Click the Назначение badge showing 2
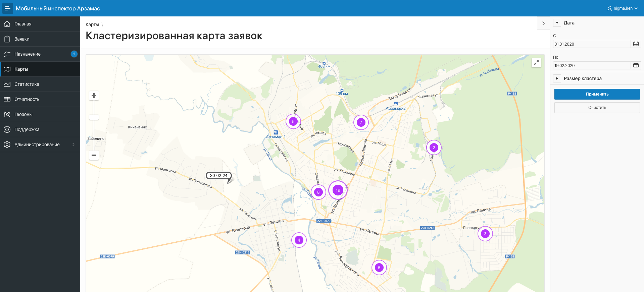Viewport: 644px width, 292px height. pyautogui.click(x=74, y=54)
